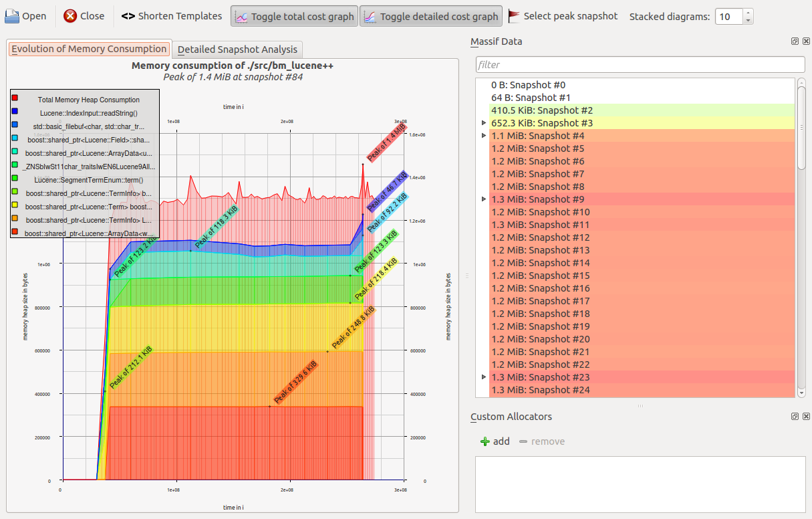
Task: Click the Massif Data filter field
Action: (640, 65)
